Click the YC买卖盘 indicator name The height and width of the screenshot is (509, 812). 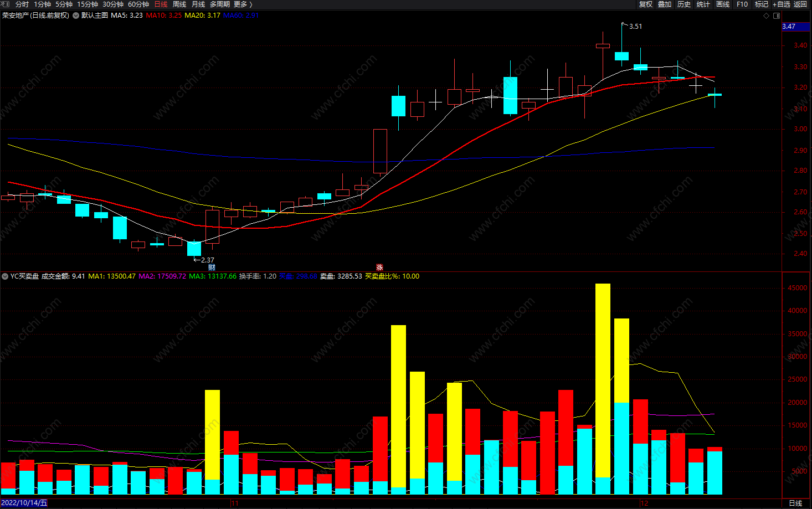click(24, 276)
